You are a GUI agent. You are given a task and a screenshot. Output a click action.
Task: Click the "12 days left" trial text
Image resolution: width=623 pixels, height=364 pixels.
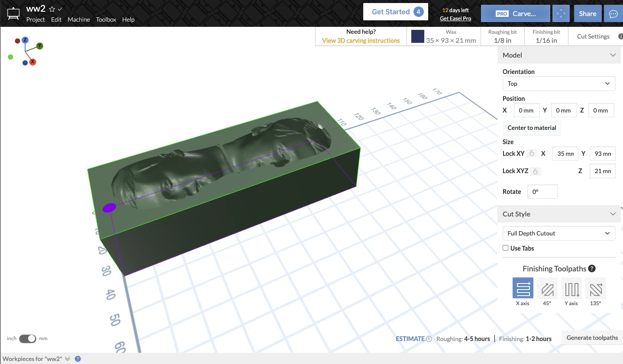pos(455,10)
